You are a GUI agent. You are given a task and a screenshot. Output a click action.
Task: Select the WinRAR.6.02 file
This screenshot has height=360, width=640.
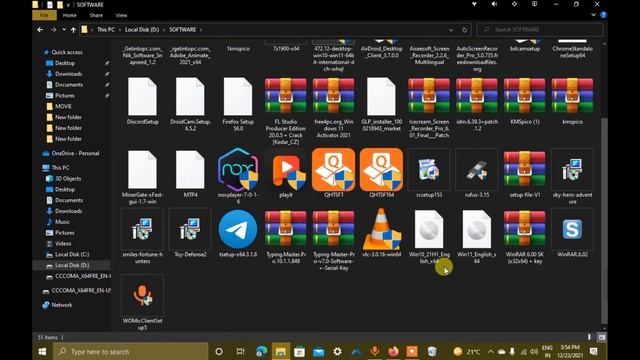[x=572, y=229]
